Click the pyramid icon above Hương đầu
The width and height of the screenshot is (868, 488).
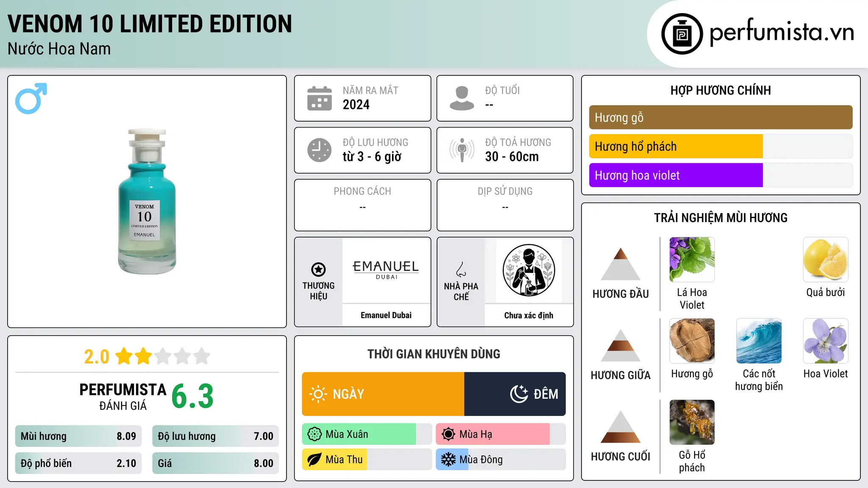tap(620, 264)
